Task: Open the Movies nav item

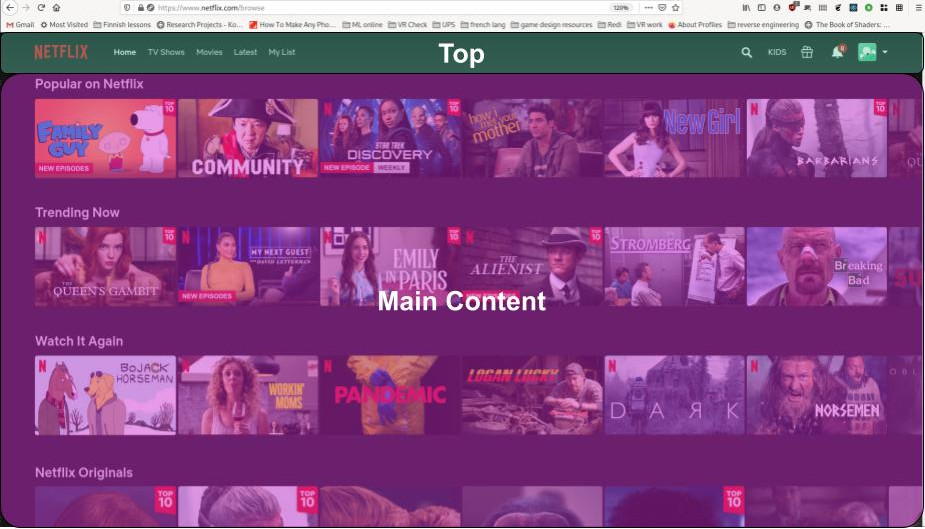Action: [209, 52]
